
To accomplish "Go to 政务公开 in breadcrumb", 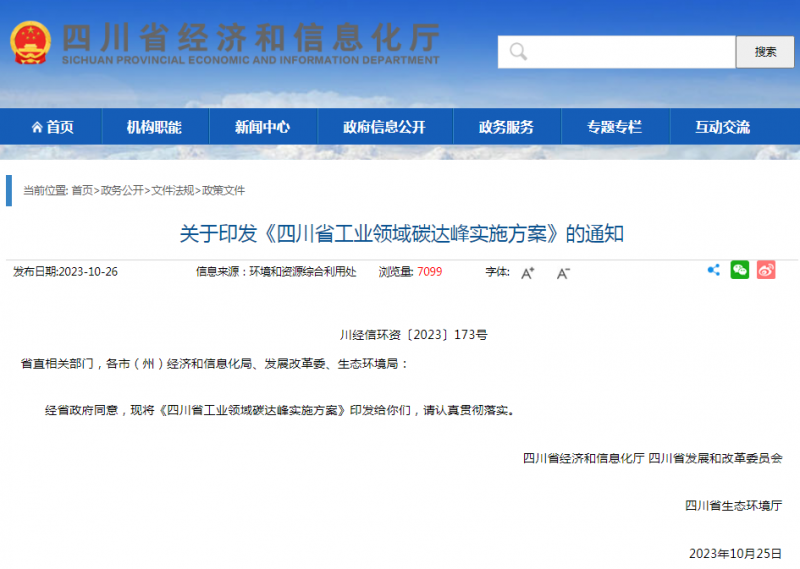I will pos(122,190).
